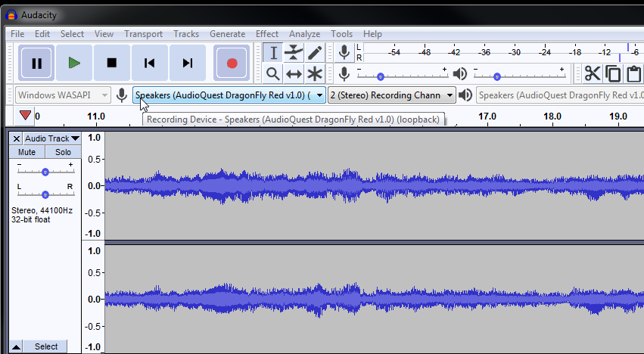644x354 pixels.
Task: Open the playback device Speakers dropdown
Action: click(x=560, y=95)
